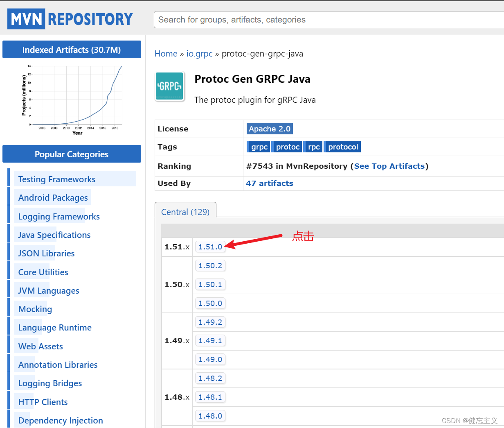The width and height of the screenshot is (504, 428).
Task: Click the License row label
Action: click(173, 129)
